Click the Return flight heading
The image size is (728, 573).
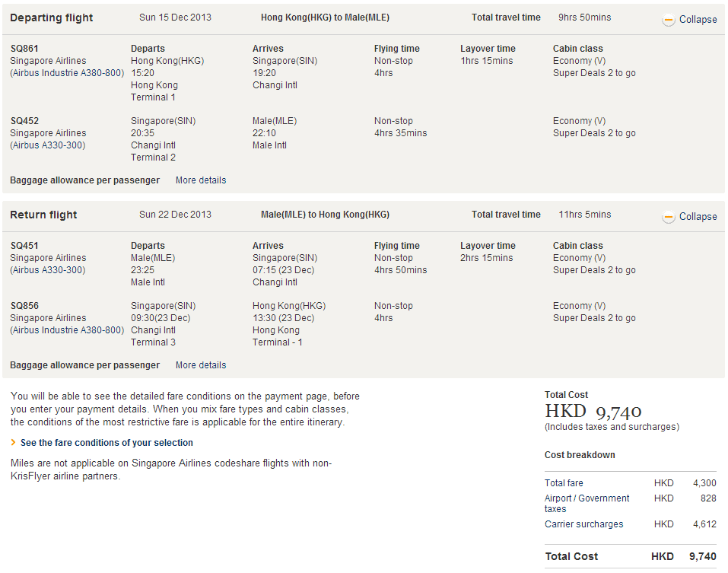coord(43,215)
